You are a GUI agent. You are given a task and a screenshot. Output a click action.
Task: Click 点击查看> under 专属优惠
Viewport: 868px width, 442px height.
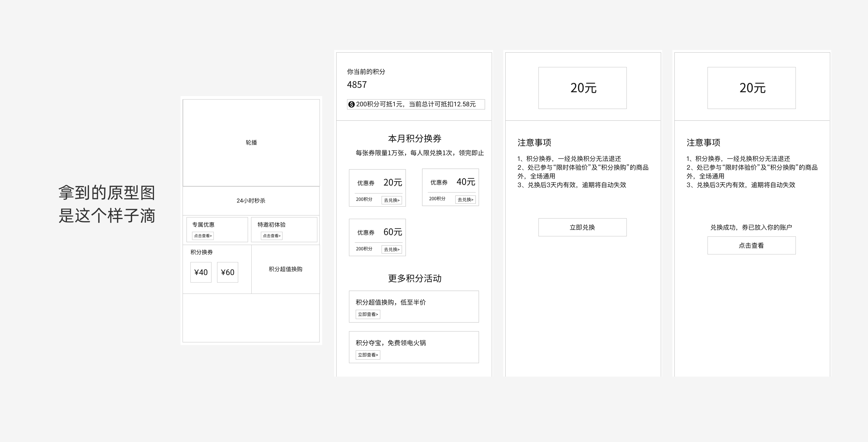[x=203, y=236]
